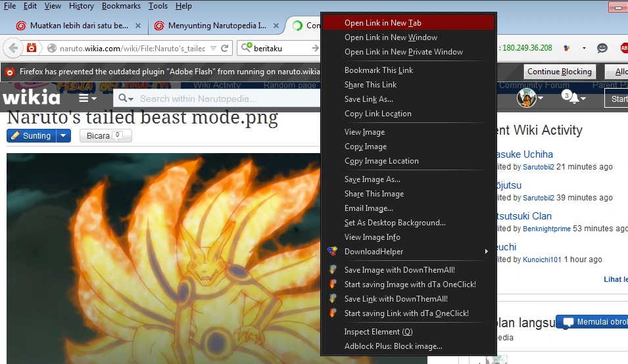Open Kunoichi101 user link
The image size is (628, 364).
(x=542, y=260)
